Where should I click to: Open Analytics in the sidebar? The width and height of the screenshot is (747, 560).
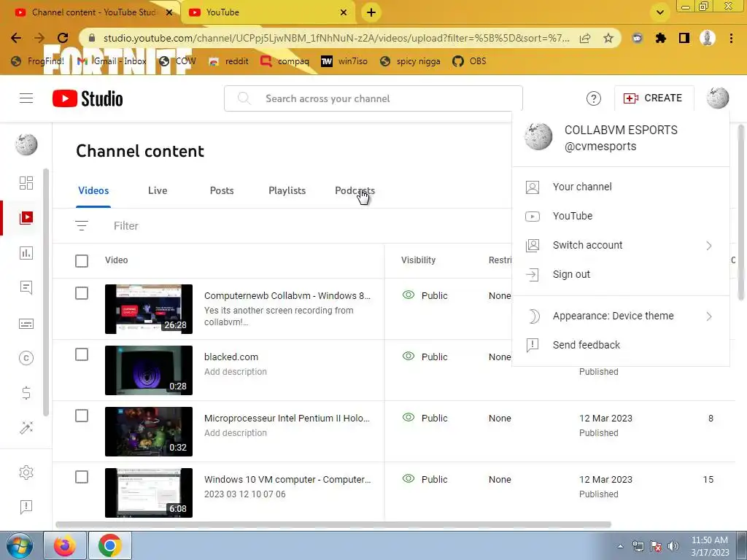click(x=26, y=253)
